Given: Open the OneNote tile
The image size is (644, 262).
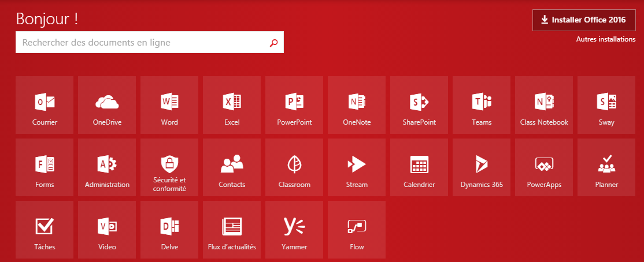Looking at the screenshot, I should 357,105.
